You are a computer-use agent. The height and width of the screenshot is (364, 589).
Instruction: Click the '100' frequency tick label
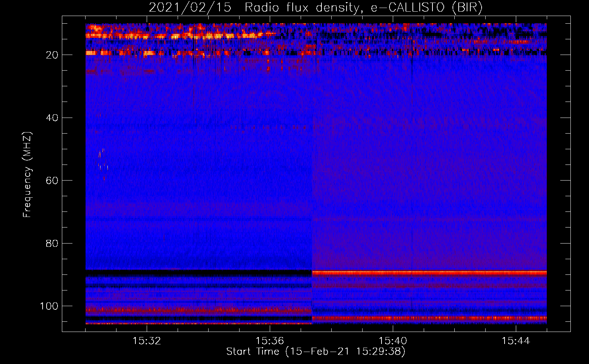(49, 306)
